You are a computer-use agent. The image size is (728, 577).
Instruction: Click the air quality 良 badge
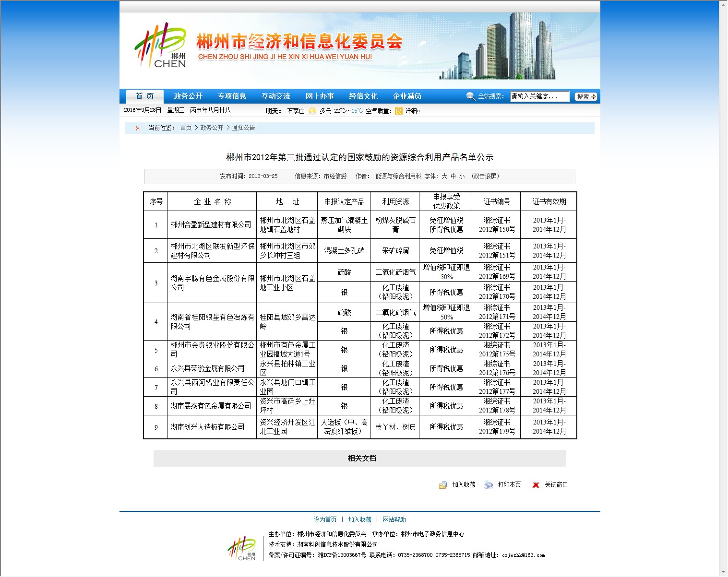[399, 111]
